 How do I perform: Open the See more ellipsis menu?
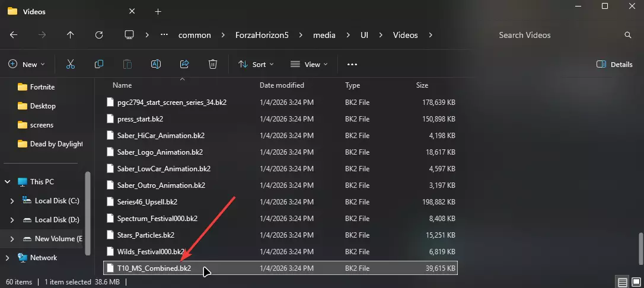coord(352,64)
